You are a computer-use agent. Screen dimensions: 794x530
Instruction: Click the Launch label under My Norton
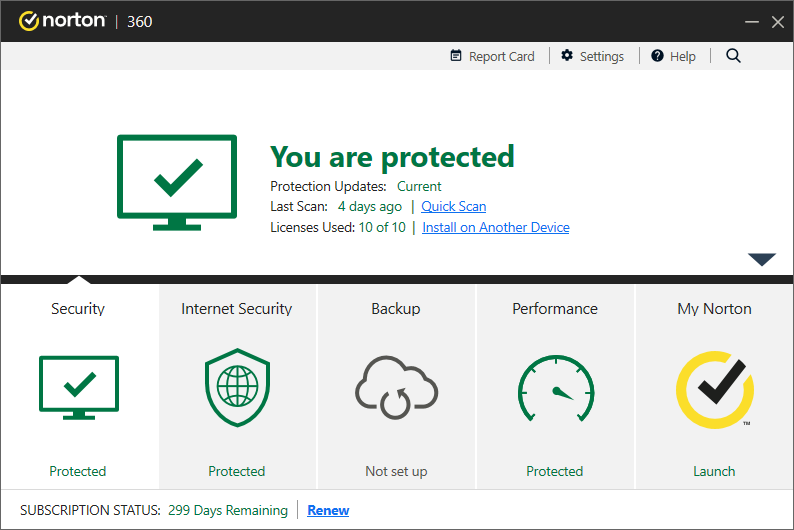tap(714, 471)
